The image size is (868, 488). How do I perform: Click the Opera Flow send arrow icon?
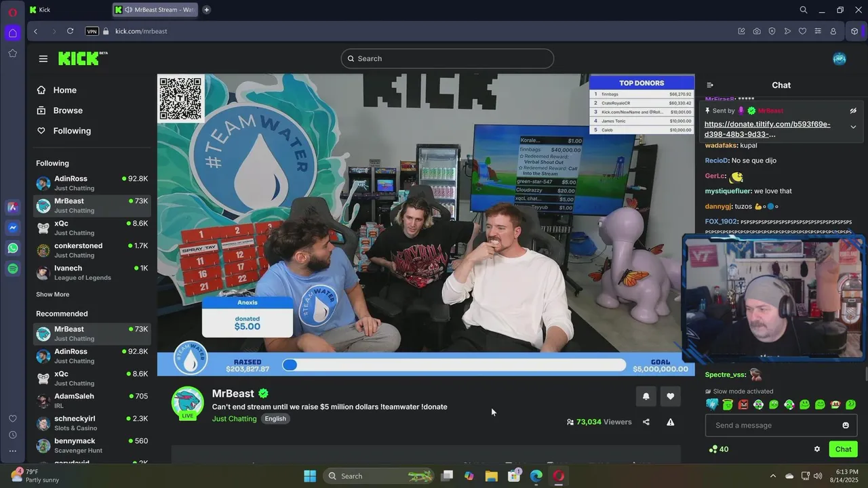[787, 31]
